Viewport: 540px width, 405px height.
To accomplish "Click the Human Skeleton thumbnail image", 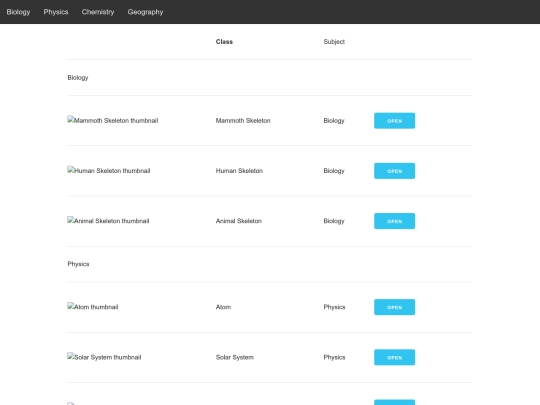I will [109, 171].
